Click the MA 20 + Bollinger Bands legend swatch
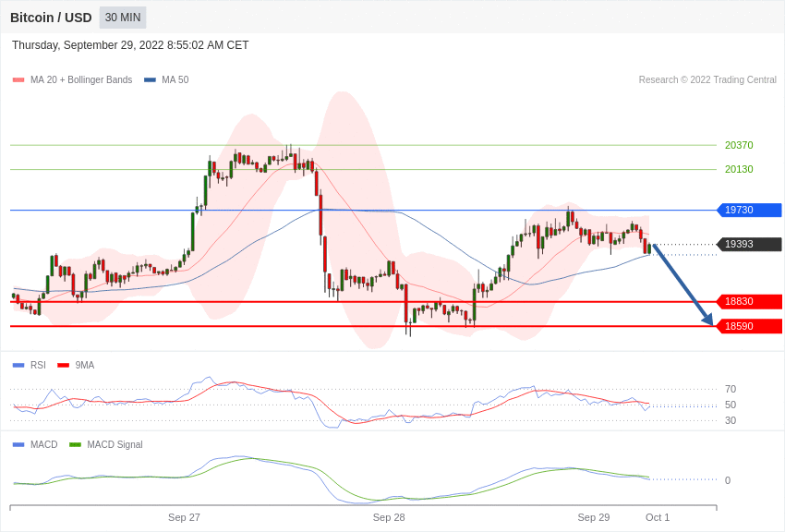 (x=18, y=80)
